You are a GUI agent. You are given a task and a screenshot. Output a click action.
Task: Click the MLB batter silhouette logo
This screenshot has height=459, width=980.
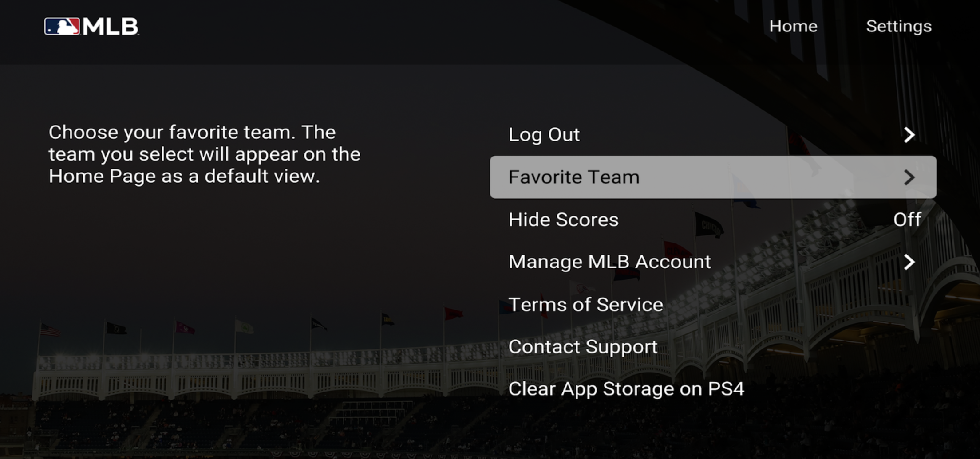click(62, 27)
